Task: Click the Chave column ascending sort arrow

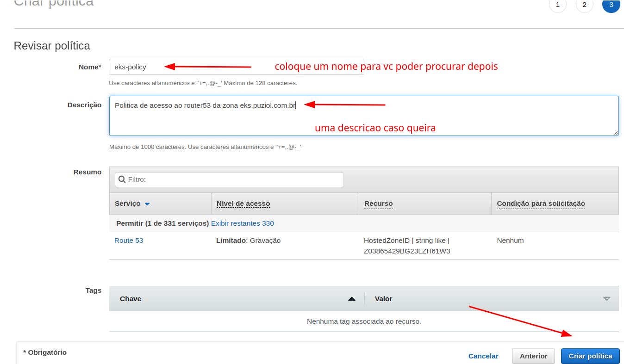Action: tap(352, 299)
